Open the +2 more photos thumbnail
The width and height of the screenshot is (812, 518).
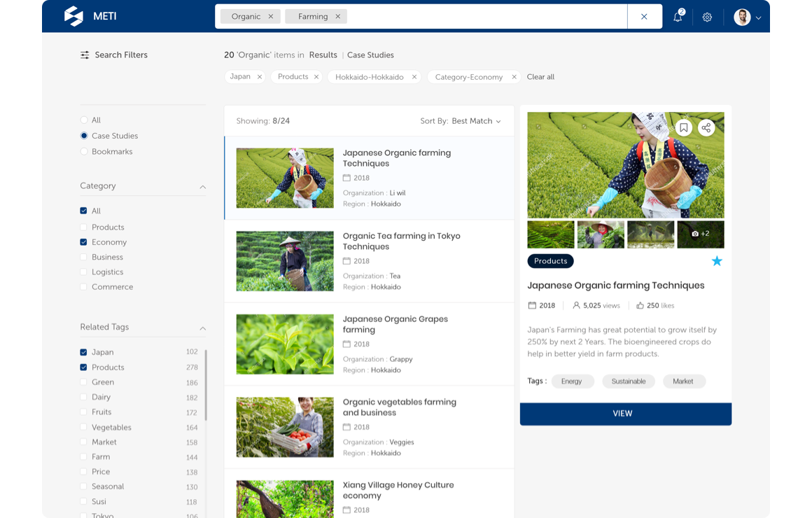701,234
